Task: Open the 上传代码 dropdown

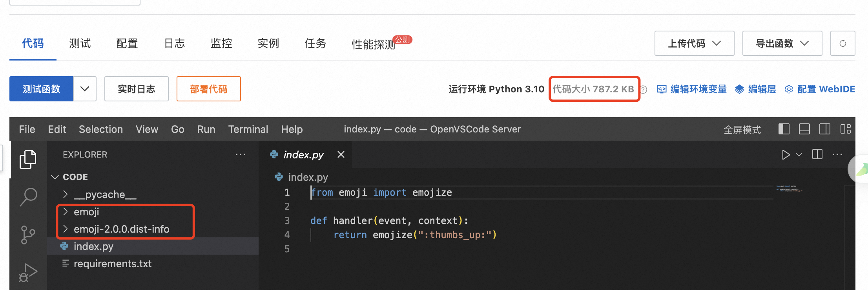Action: click(694, 43)
